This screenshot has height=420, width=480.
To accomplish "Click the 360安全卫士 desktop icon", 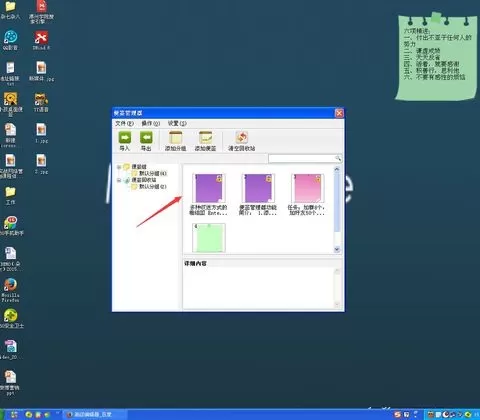I will (10, 316).
